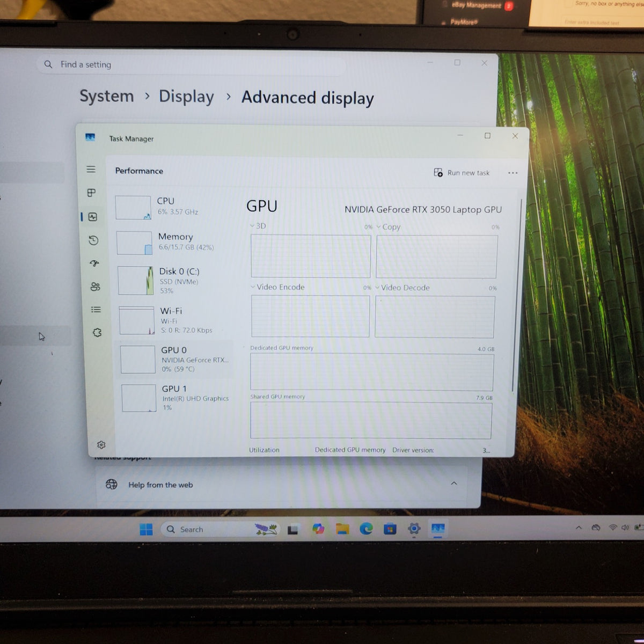
Task: Open Microsoft Store from the taskbar
Action: [x=390, y=529]
